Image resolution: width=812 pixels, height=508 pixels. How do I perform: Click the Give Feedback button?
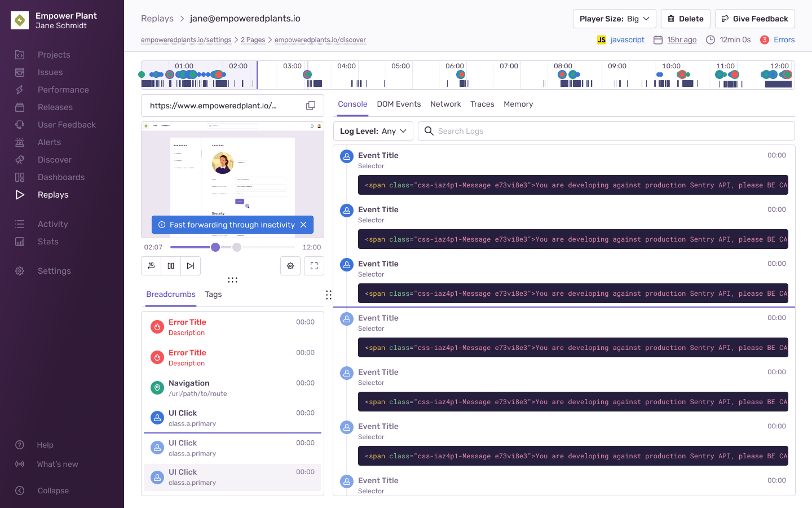click(755, 19)
